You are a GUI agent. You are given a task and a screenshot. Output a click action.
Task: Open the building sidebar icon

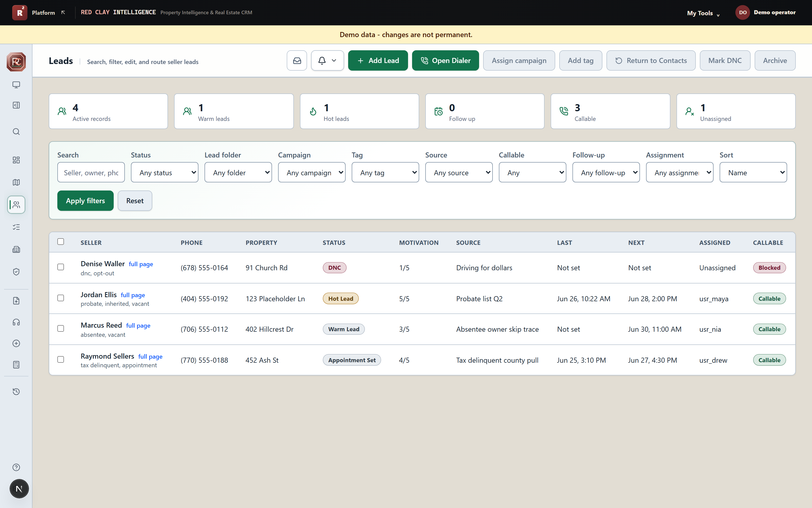[x=16, y=249]
